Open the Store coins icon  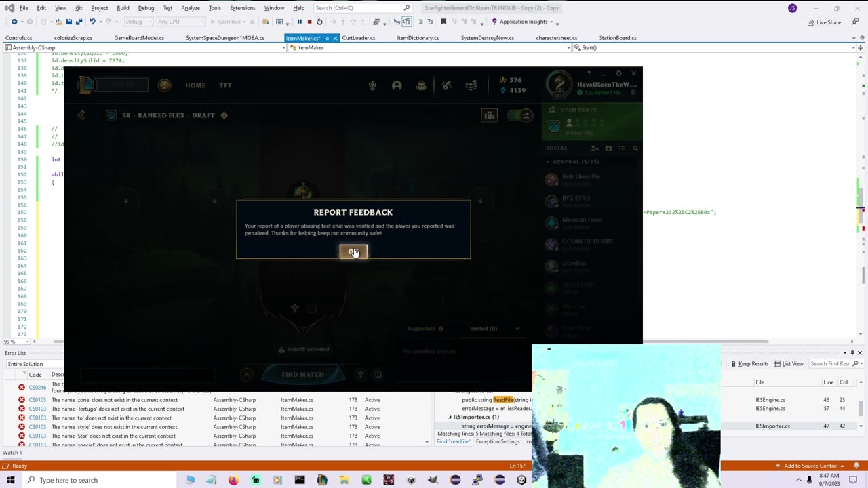click(471, 85)
